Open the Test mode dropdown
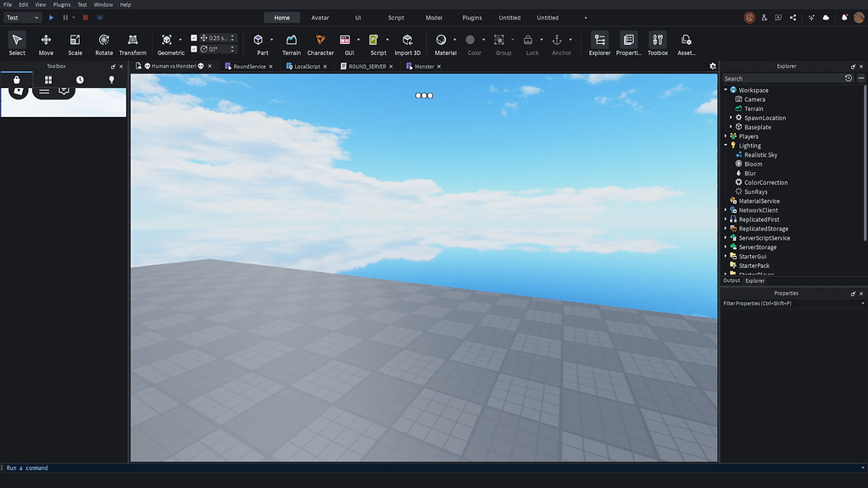The image size is (868, 488). tap(22, 17)
